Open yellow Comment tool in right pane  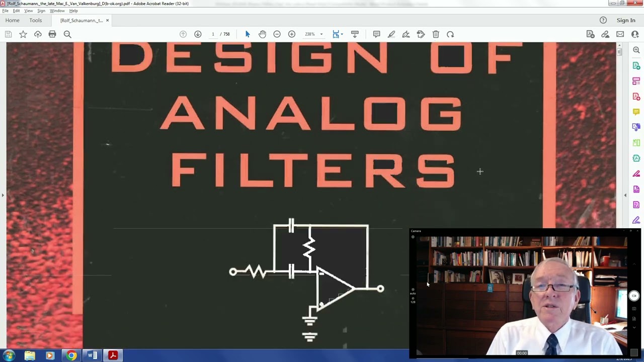636,112
